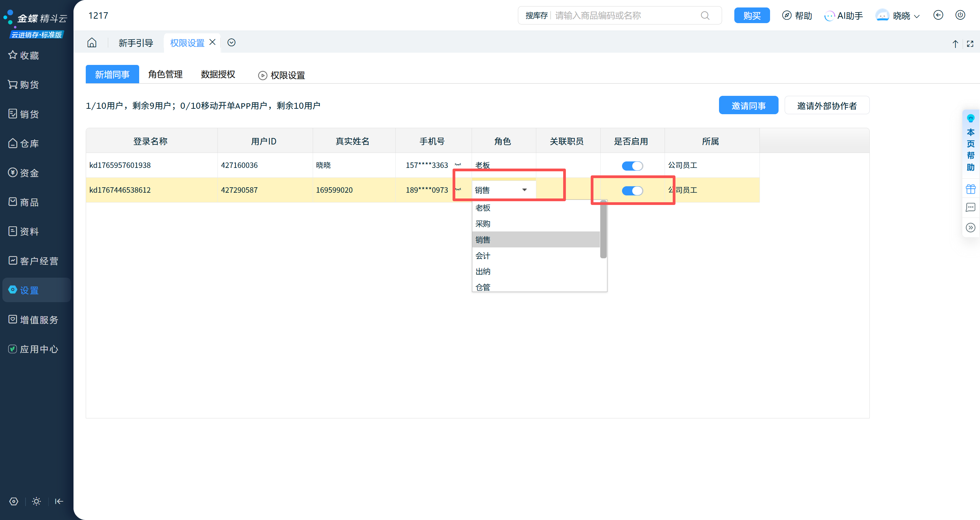Toggle the enabled switch for user 169599020
The image size is (980, 520).
click(x=632, y=190)
